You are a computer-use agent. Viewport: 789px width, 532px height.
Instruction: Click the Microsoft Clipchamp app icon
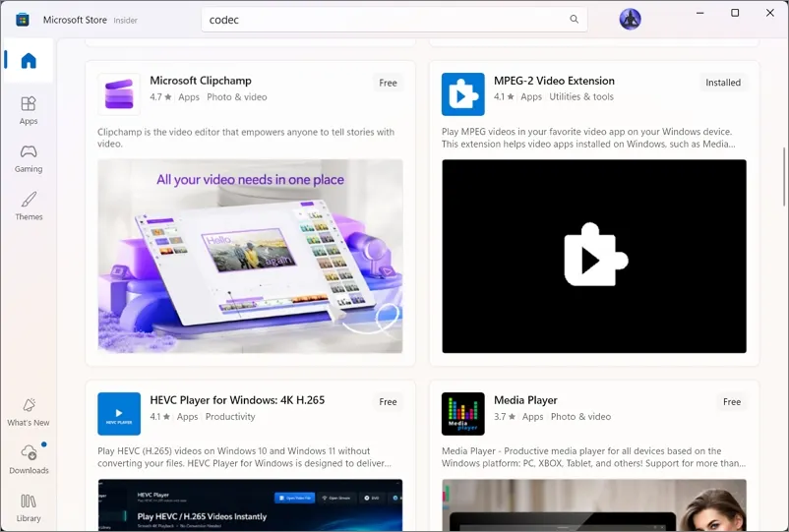click(119, 94)
